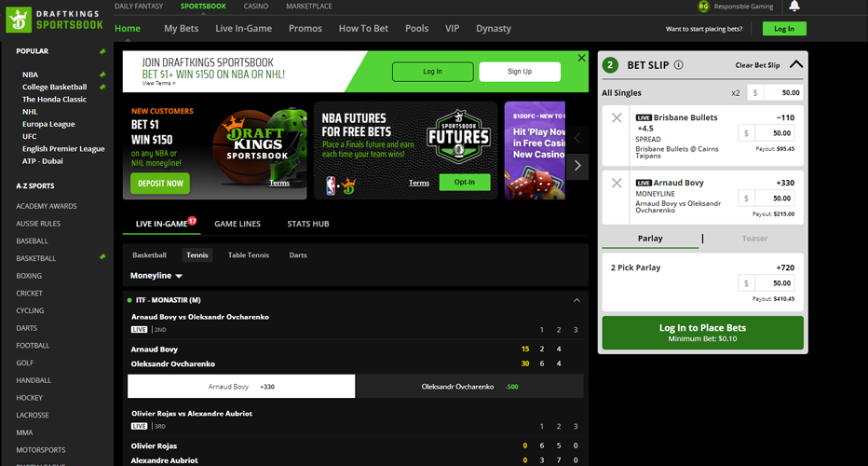Screen dimensions: 868x466
Task: Click the Deposit Now button
Action: pyautogui.click(x=160, y=184)
